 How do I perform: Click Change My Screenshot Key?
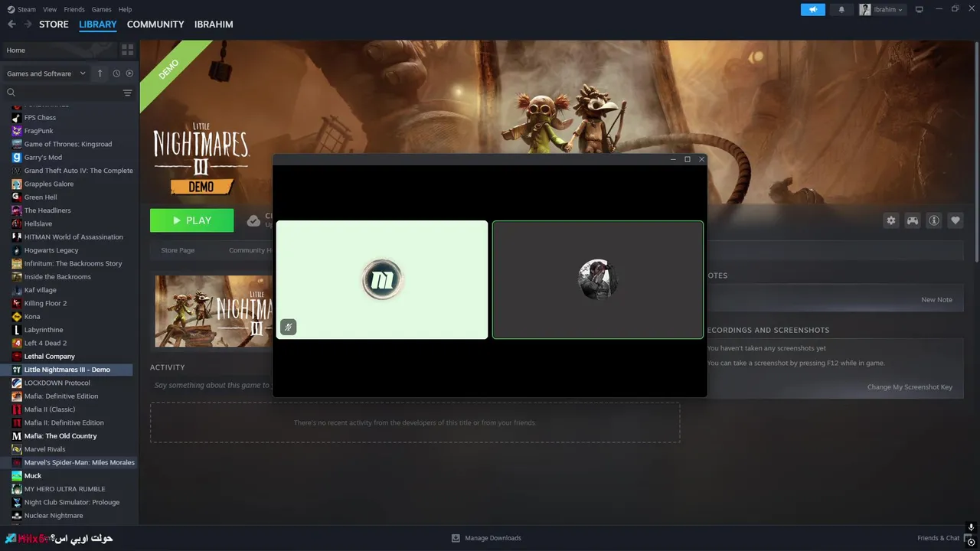[x=910, y=386]
